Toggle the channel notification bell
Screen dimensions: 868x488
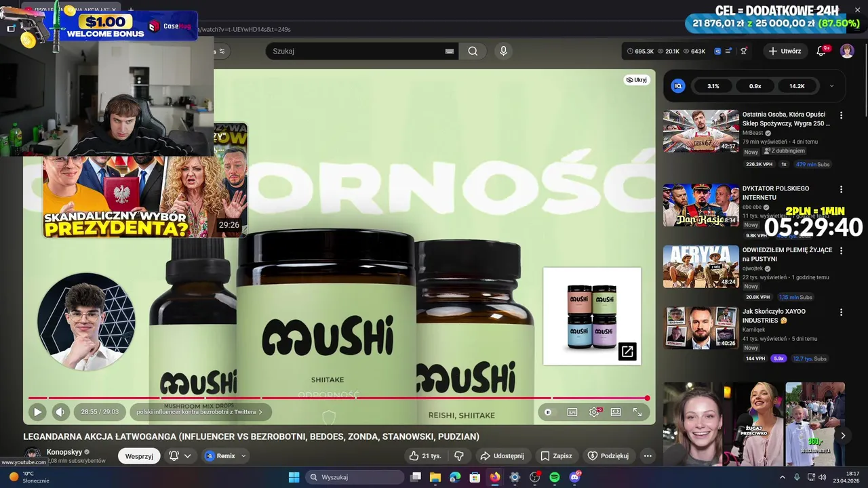[x=174, y=456]
